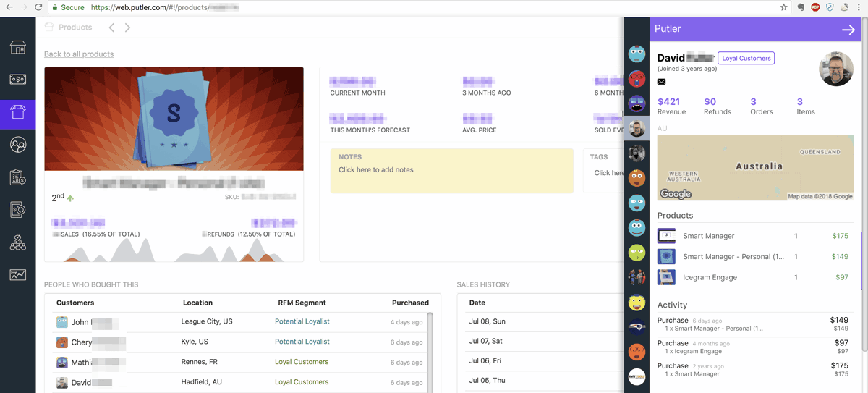
Task: Click David's large profile photo in panel
Action: tap(836, 69)
